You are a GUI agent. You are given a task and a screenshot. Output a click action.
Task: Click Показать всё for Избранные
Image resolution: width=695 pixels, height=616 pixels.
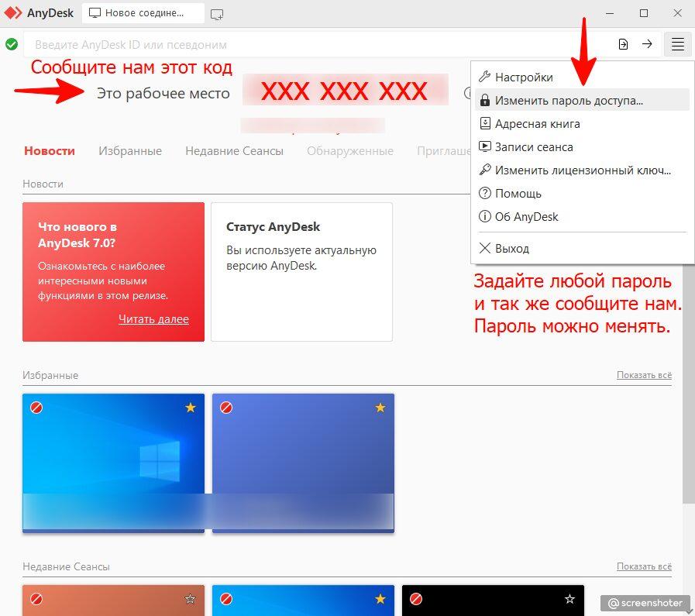(644, 375)
